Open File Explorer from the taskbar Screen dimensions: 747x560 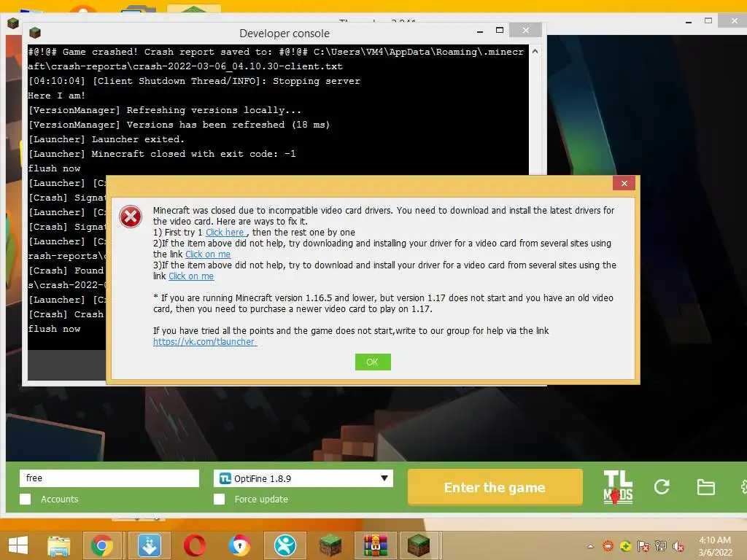click(x=58, y=545)
